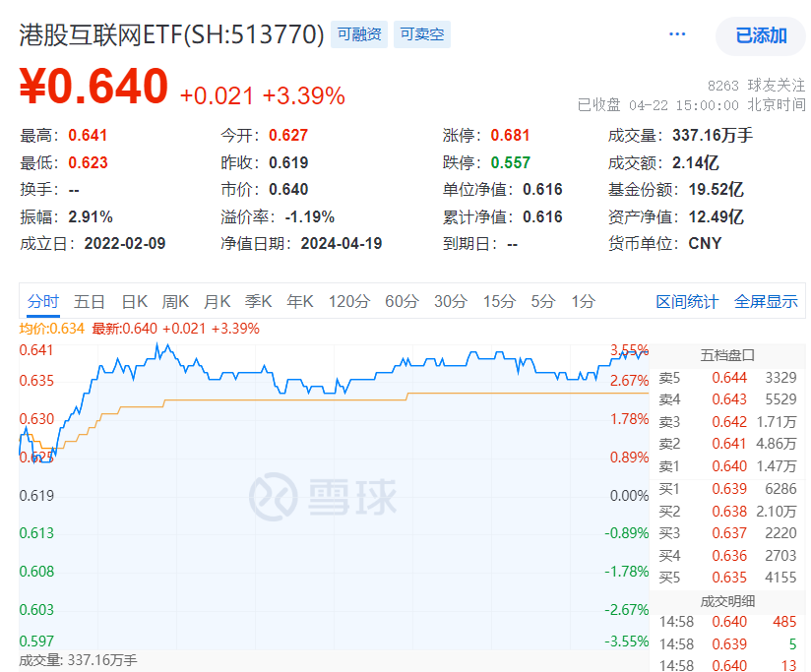Screen dimensions: 811x672
Task: Select the 卖3 order row at 0.642
Action: (x=727, y=422)
